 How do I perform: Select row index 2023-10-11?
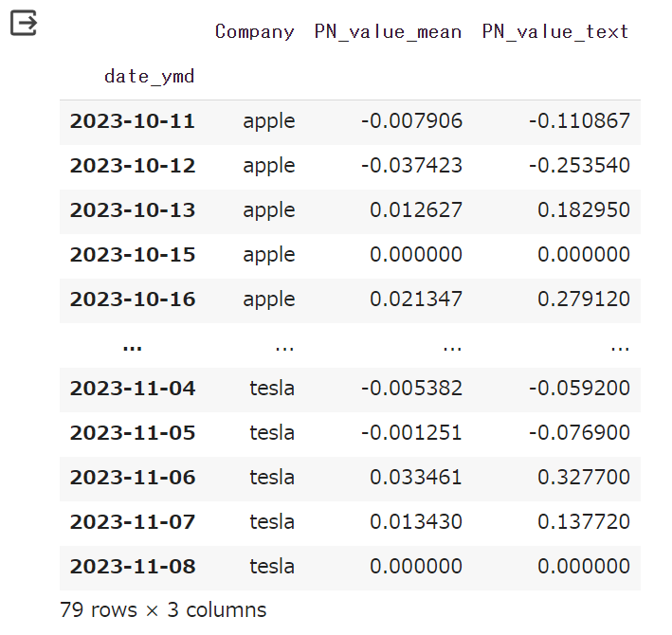pyautogui.click(x=133, y=121)
